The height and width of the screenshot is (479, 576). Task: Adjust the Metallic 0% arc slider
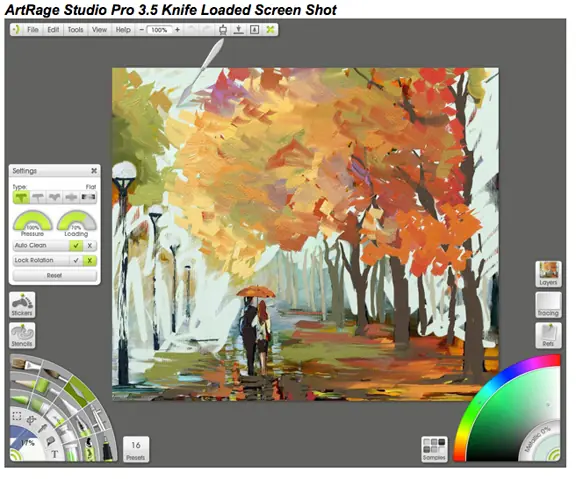click(x=537, y=438)
